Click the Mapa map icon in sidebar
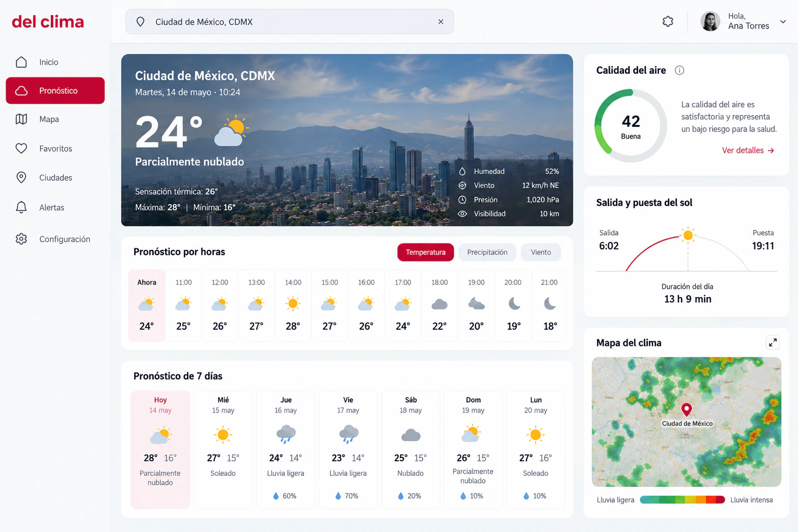 click(x=21, y=119)
